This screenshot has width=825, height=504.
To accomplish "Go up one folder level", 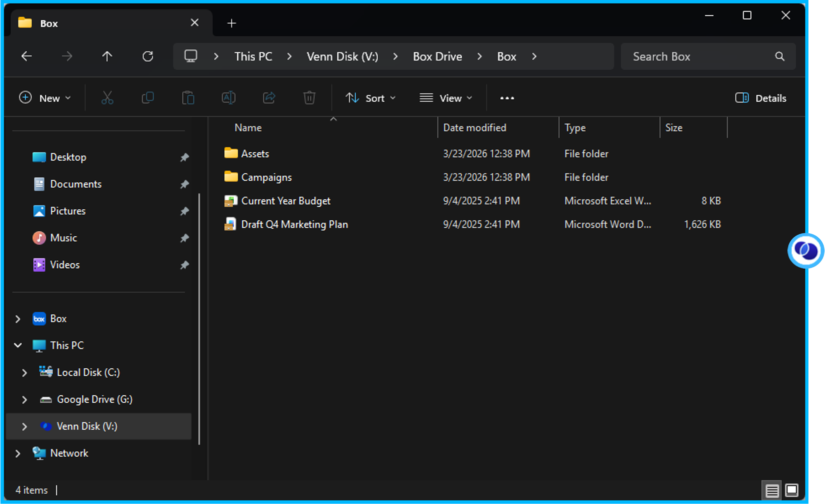I will click(x=107, y=56).
